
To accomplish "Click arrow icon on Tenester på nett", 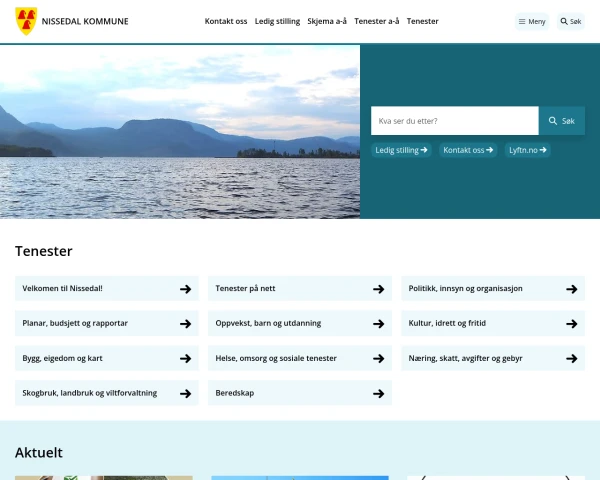I will click(378, 289).
